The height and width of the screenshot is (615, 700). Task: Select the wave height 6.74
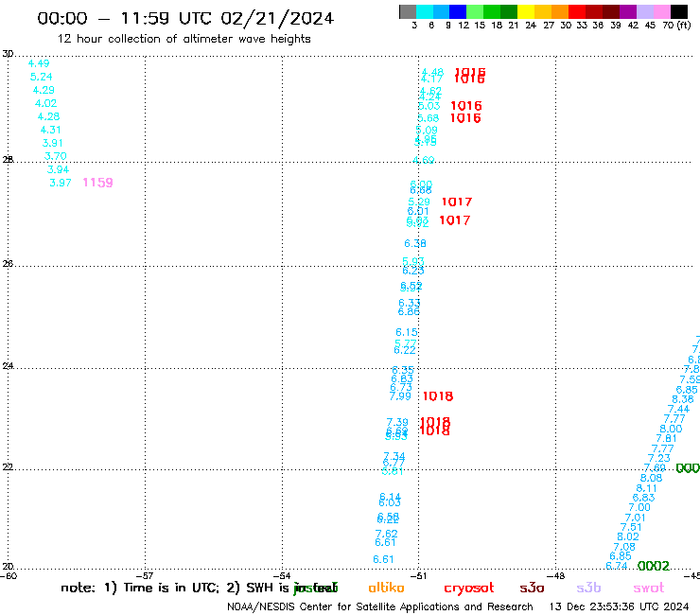pos(617,566)
